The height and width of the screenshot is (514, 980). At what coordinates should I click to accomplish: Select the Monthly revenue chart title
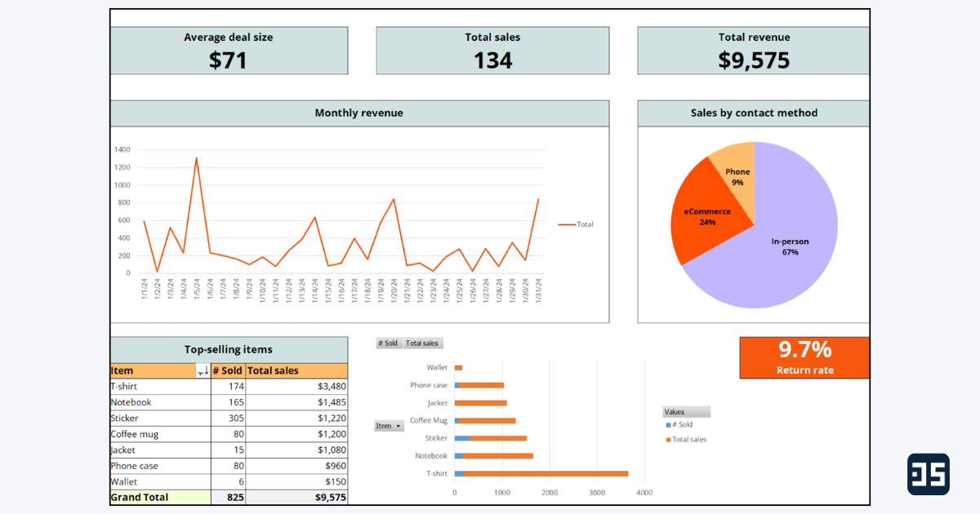(x=359, y=113)
